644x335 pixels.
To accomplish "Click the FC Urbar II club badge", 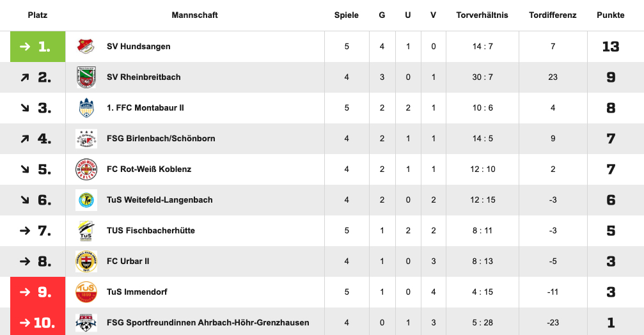I will pos(86,261).
